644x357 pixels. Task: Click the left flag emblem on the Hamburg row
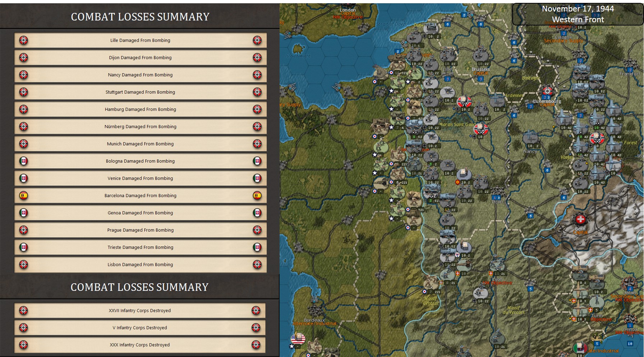point(23,109)
